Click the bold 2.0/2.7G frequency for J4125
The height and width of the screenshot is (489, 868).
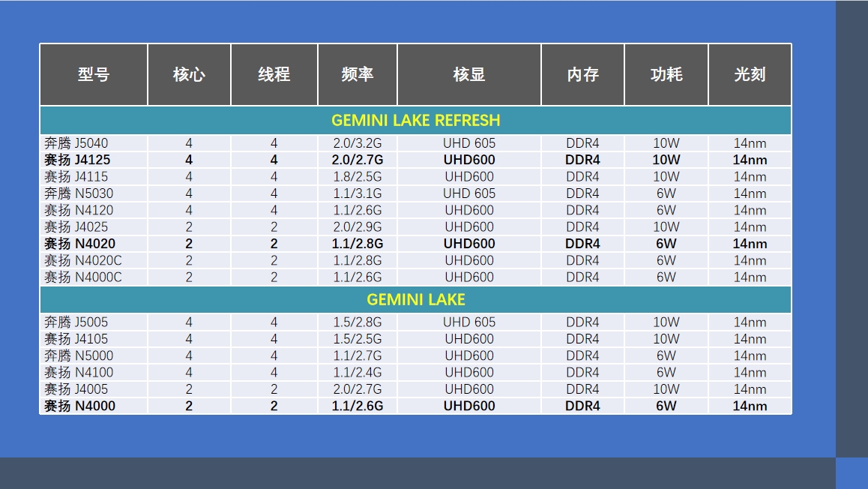357,160
